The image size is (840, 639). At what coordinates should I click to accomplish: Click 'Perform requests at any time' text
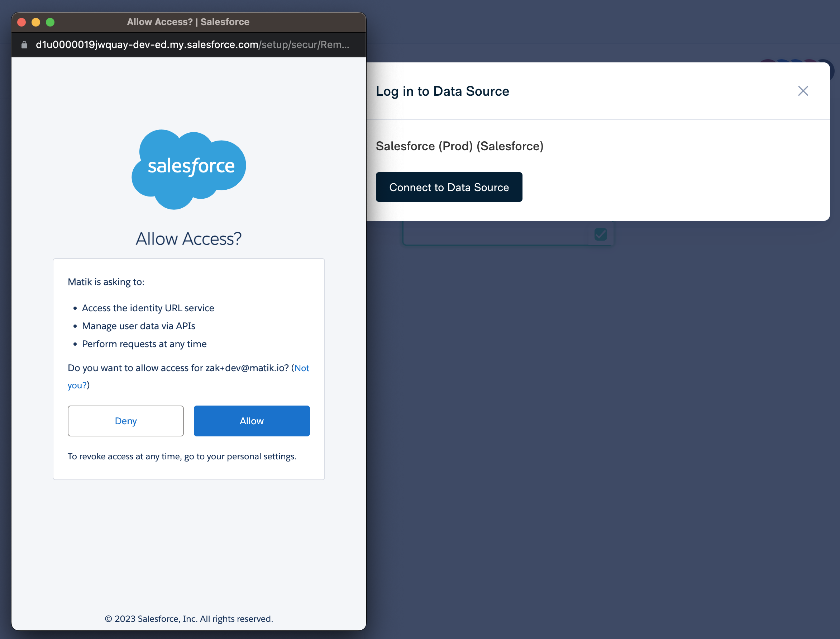144,344
